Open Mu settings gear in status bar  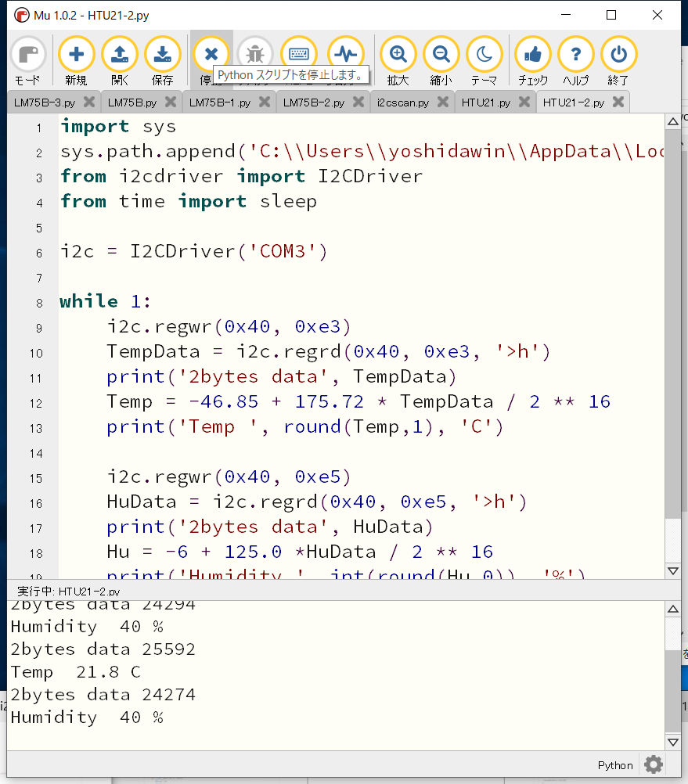pyautogui.click(x=654, y=764)
